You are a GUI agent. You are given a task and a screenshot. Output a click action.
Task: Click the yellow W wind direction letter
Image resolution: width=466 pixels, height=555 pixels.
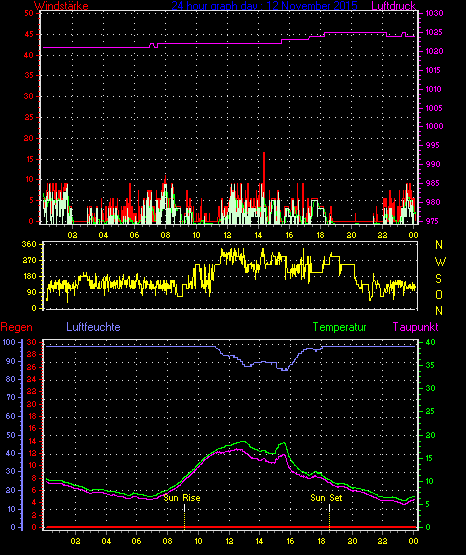pyautogui.click(x=440, y=262)
